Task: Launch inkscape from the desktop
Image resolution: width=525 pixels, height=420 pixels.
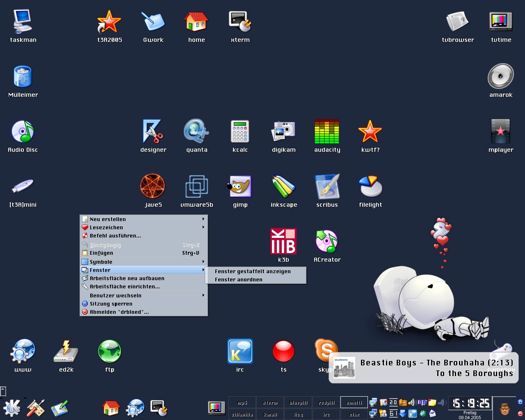Action: (283, 187)
